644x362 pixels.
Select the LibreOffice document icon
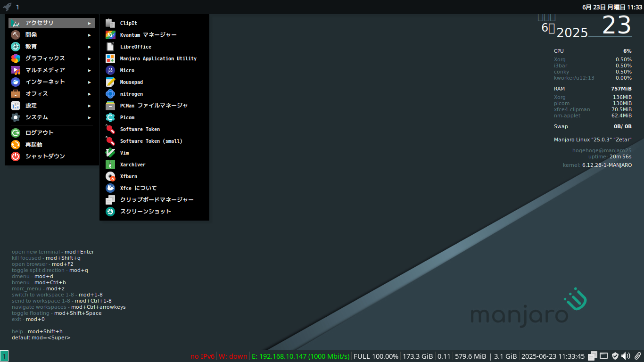(x=110, y=47)
